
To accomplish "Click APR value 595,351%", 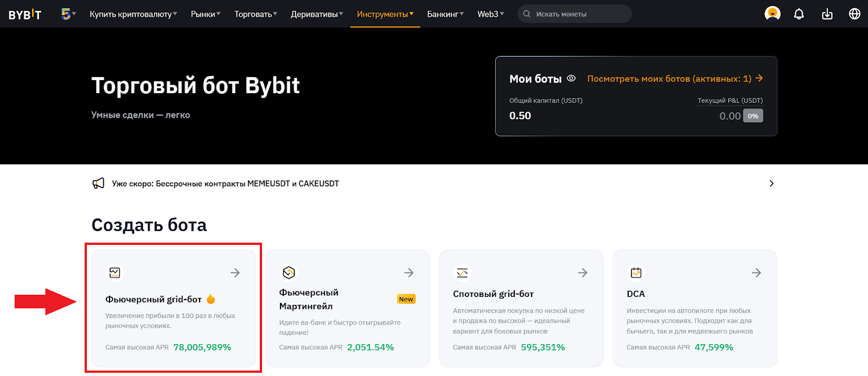I will point(543,347).
